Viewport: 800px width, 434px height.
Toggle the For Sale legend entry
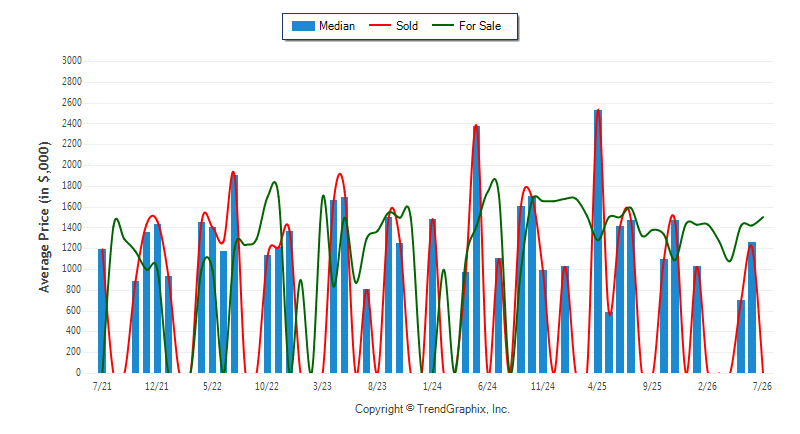tap(466, 26)
